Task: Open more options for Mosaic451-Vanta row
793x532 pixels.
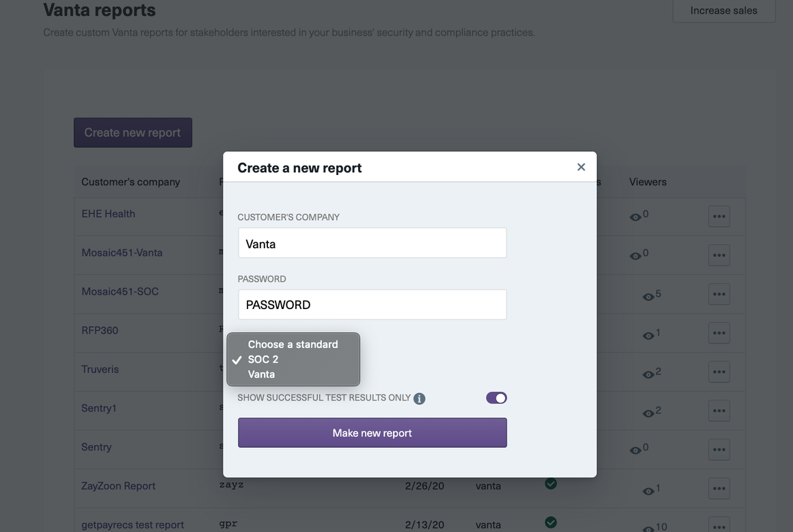Action: point(719,255)
